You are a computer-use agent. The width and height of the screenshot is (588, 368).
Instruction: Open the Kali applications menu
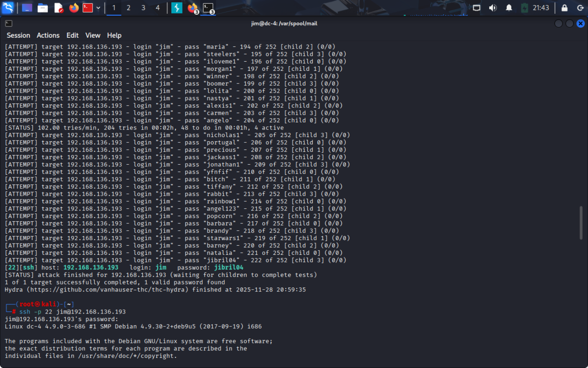tap(8, 8)
